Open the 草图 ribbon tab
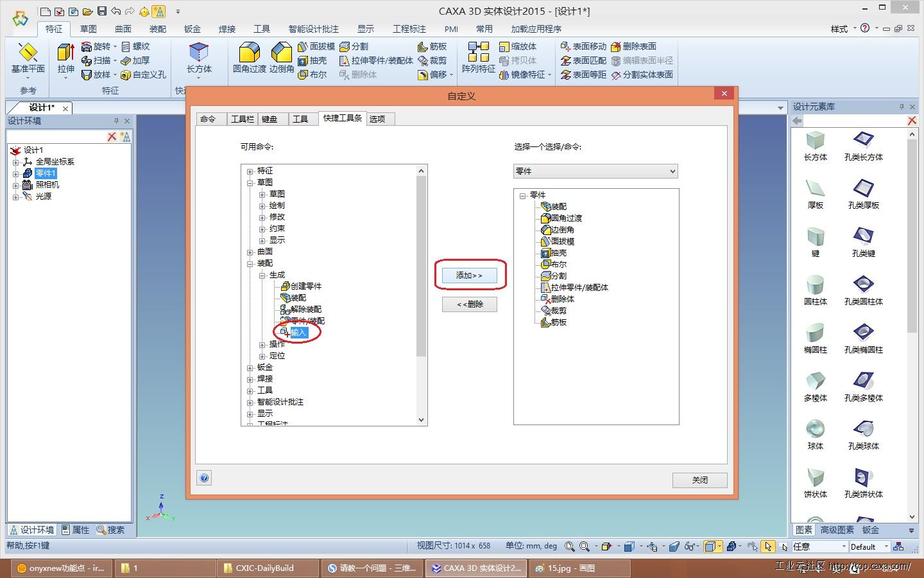The width and height of the screenshot is (924, 578). tap(89, 29)
